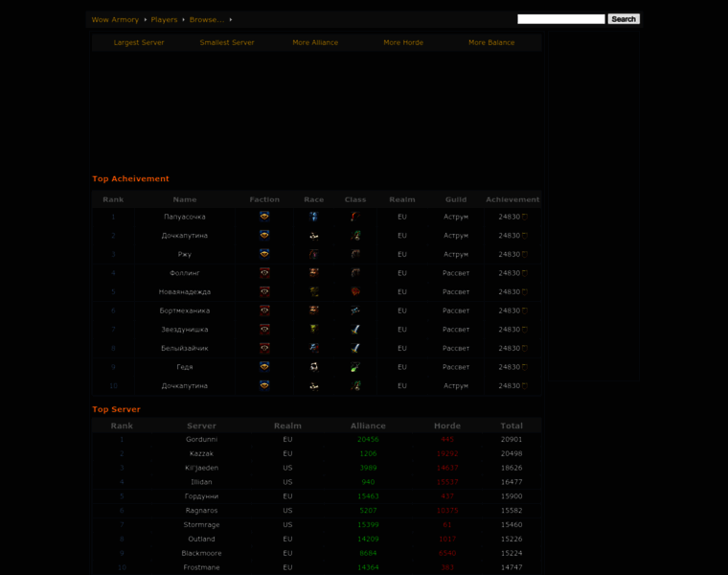Click Alliance faction icon in Папуасочка row
Image resolution: width=728 pixels, height=575 pixels.
[x=264, y=217]
